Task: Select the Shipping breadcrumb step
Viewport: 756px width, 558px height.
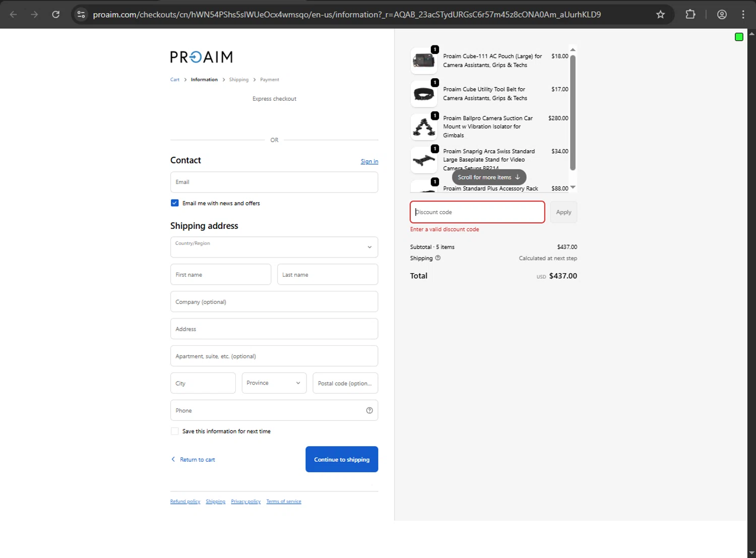Action: pos(239,80)
